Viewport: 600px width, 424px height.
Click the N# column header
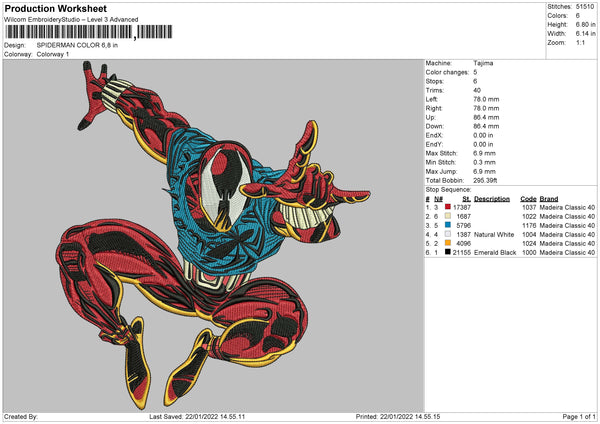click(x=438, y=198)
